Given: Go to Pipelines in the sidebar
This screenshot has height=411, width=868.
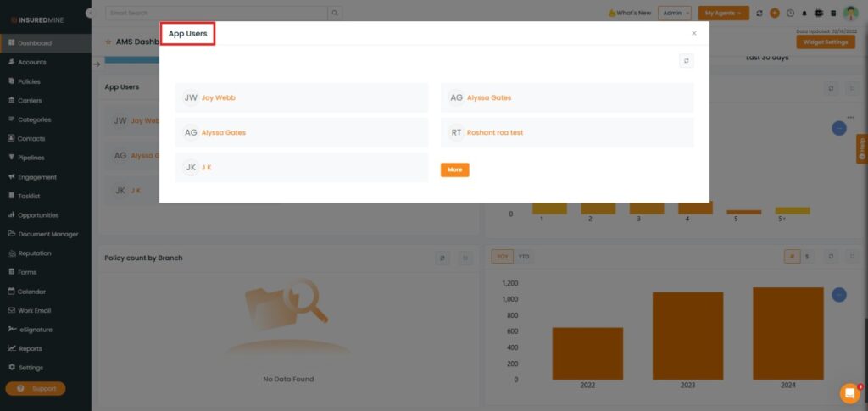Looking at the screenshot, I should coord(31,158).
